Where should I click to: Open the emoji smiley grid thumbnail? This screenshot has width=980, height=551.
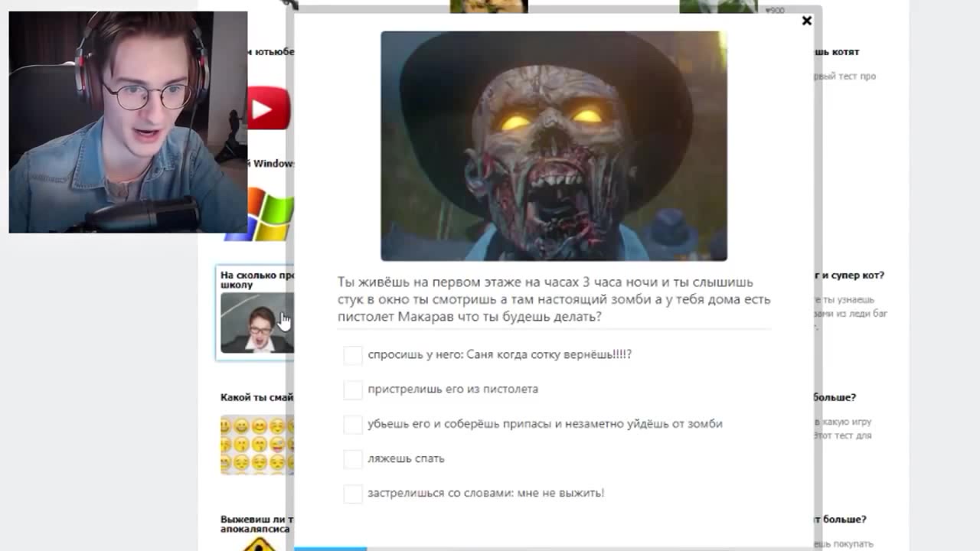256,445
